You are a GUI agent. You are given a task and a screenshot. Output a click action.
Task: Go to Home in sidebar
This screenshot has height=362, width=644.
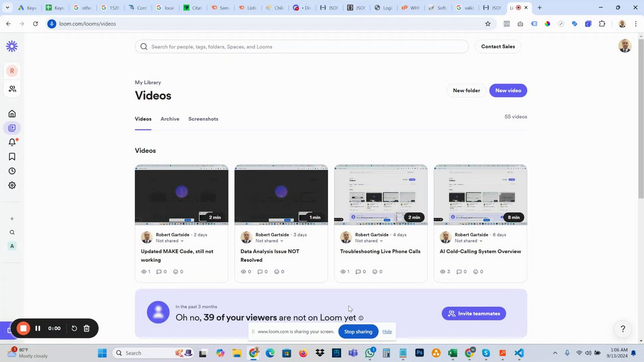pos(12,114)
